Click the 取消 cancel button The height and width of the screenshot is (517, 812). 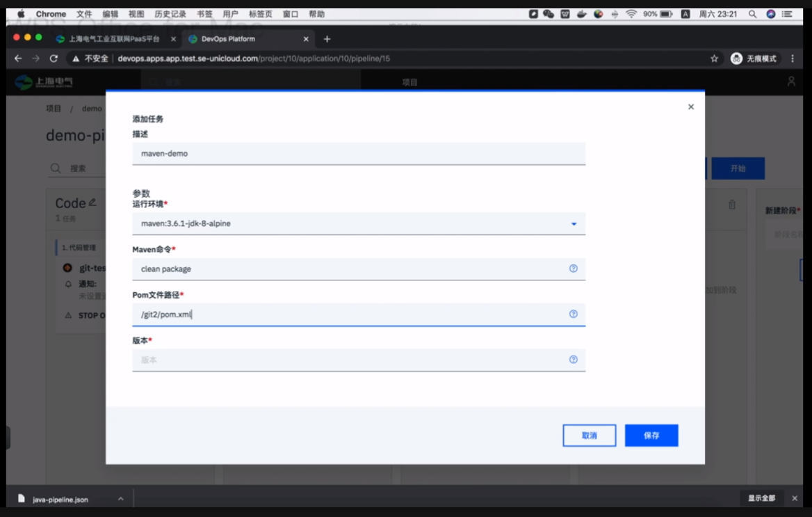pyautogui.click(x=589, y=436)
